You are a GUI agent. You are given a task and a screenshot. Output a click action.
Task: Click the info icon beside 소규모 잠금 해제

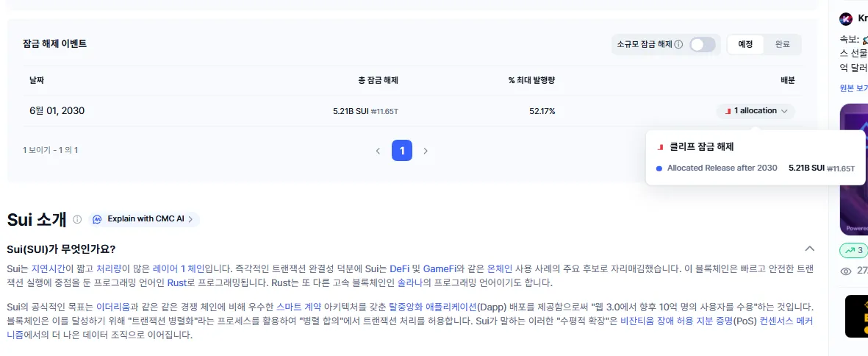678,45
